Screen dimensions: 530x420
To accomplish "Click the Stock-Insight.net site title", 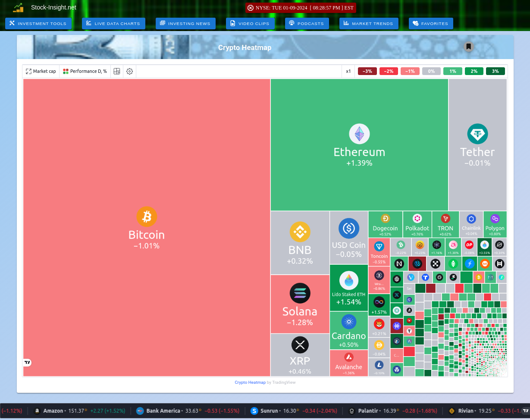I will (53, 7).
